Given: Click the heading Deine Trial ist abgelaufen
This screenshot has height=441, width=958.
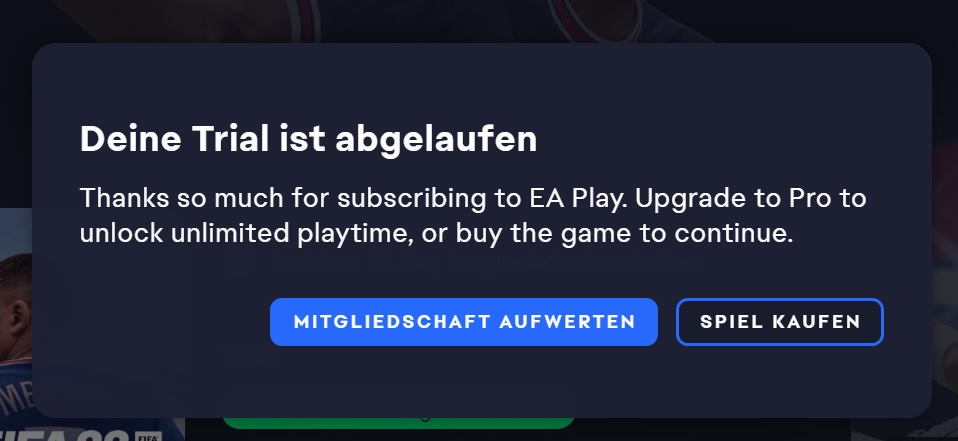Looking at the screenshot, I should [x=309, y=139].
